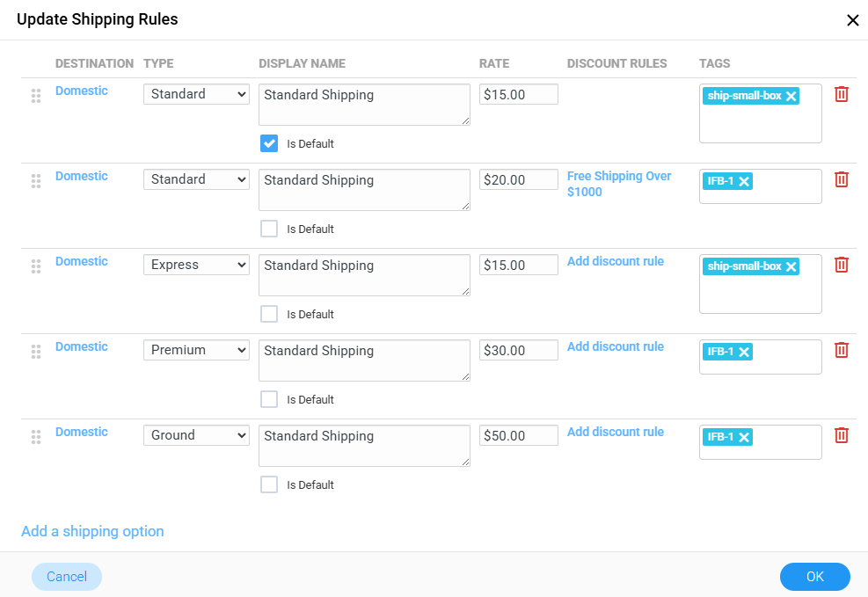Edit the $20.00 rate field
The width and height of the screenshot is (868, 597).
[519, 179]
